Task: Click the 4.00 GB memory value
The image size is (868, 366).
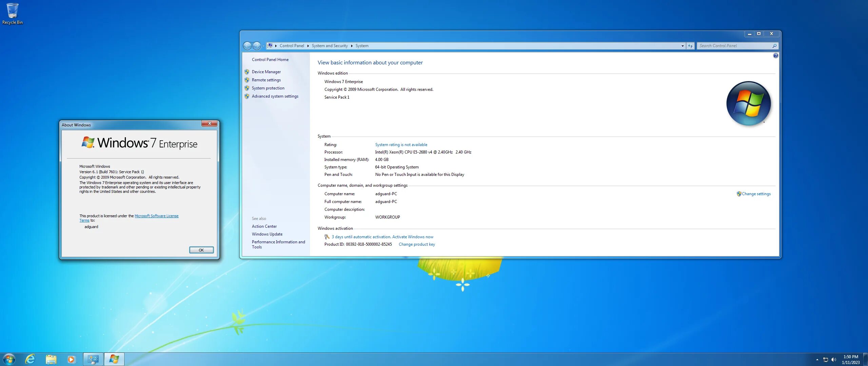Action: tap(382, 160)
